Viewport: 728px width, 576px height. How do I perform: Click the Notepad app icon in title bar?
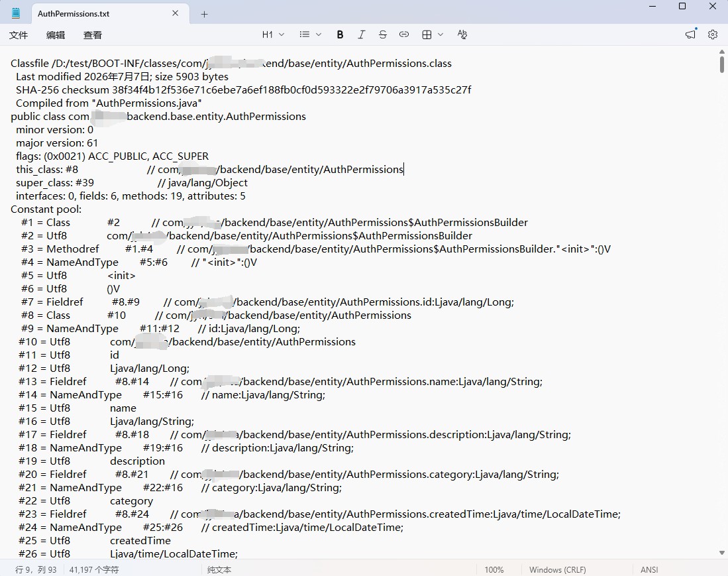pyautogui.click(x=16, y=13)
